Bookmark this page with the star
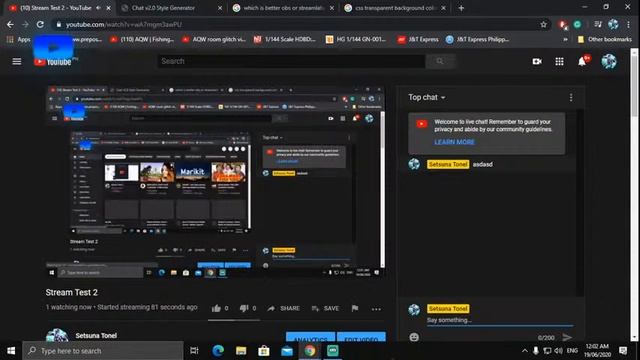The image size is (640, 360). (543, 24)
